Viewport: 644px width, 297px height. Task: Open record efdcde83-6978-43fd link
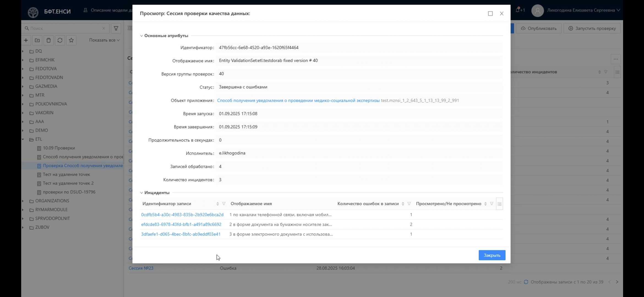pos(181,224)
